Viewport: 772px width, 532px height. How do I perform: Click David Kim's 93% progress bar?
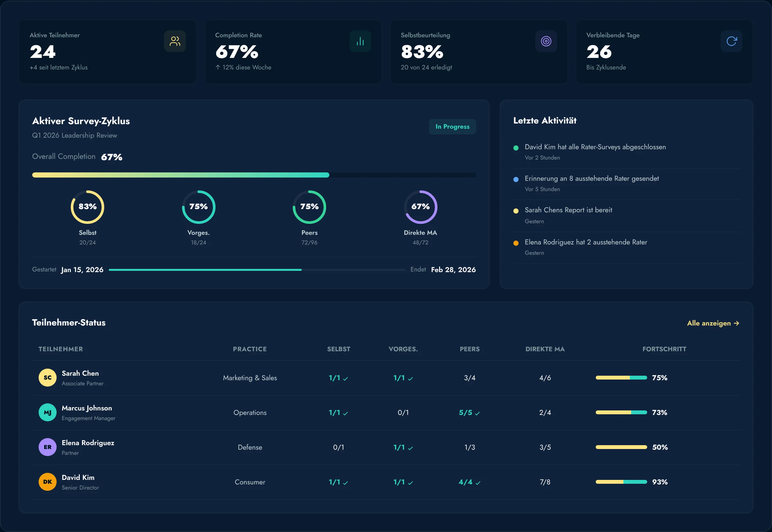[x=621, y=482]
